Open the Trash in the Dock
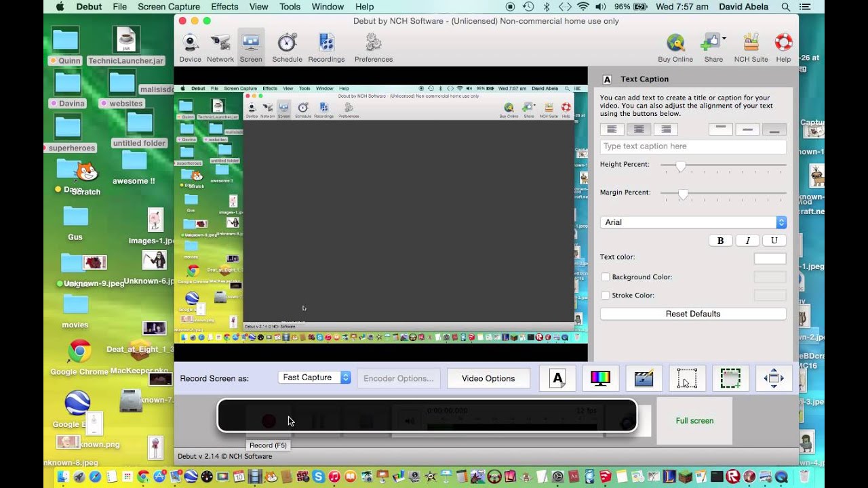 click(804, 476)
